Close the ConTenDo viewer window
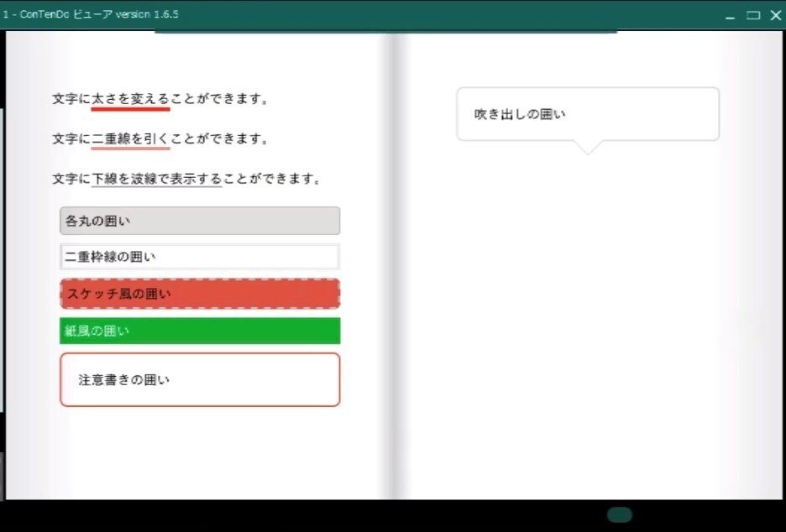 pyautogui.click(x=775, y=16)
